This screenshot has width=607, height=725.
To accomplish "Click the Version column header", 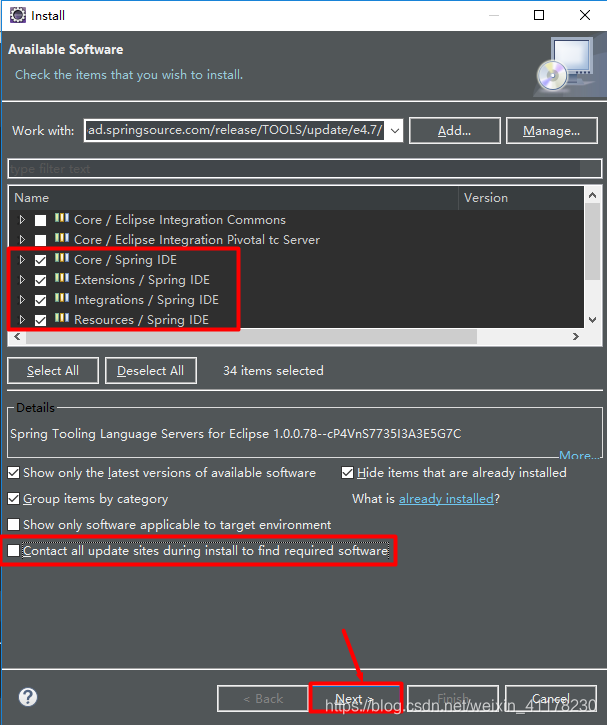I will [x=521, y=198].
